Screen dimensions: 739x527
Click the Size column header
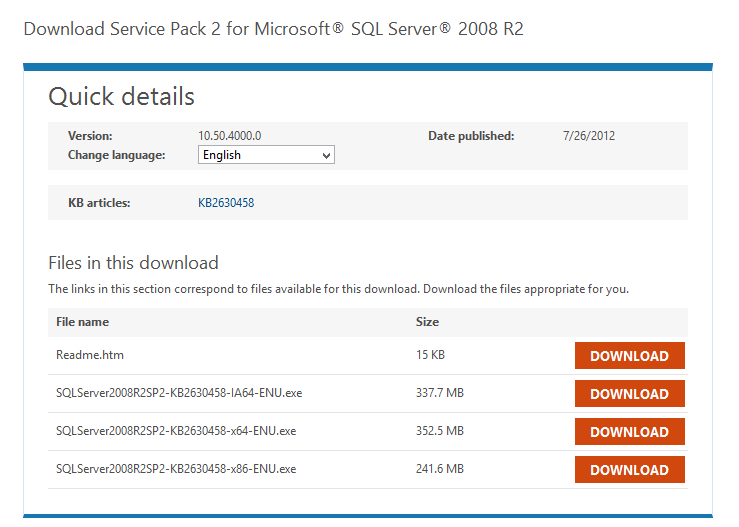[x=427, y=322]
